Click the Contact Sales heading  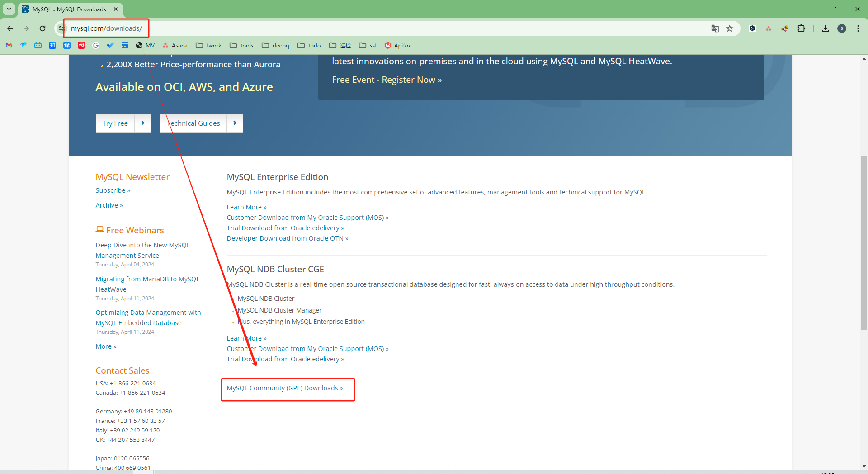[123, 370]
